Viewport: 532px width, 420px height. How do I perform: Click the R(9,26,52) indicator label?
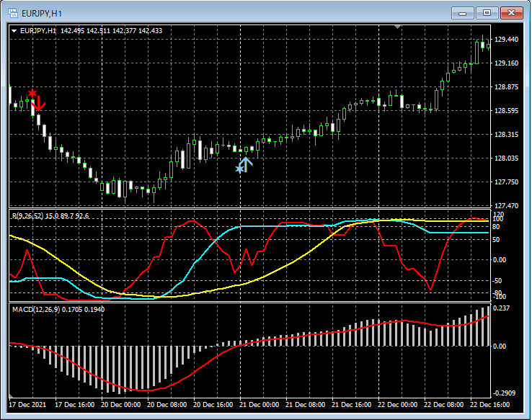(x=29, y=215)
